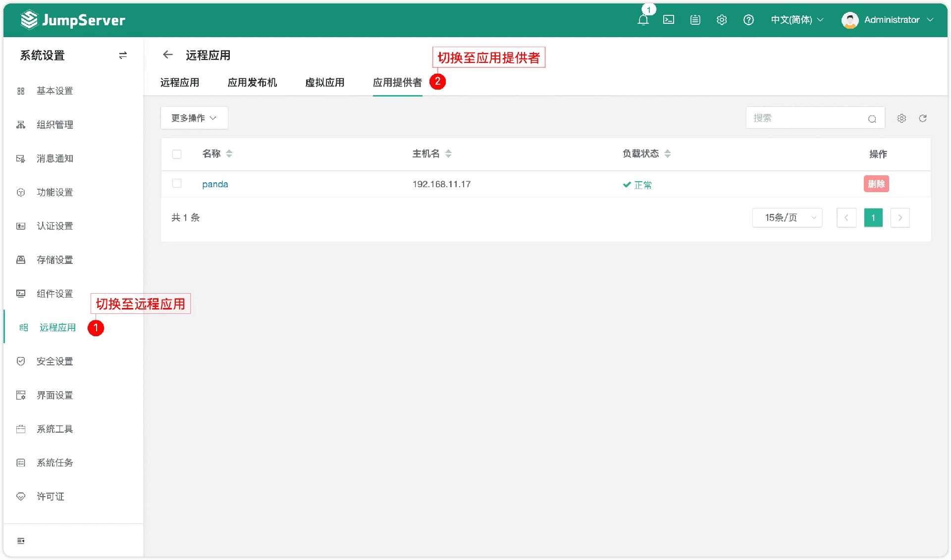Open the web terminal icon
This screenshot has height=560, width=951.
tap(669, 20)
